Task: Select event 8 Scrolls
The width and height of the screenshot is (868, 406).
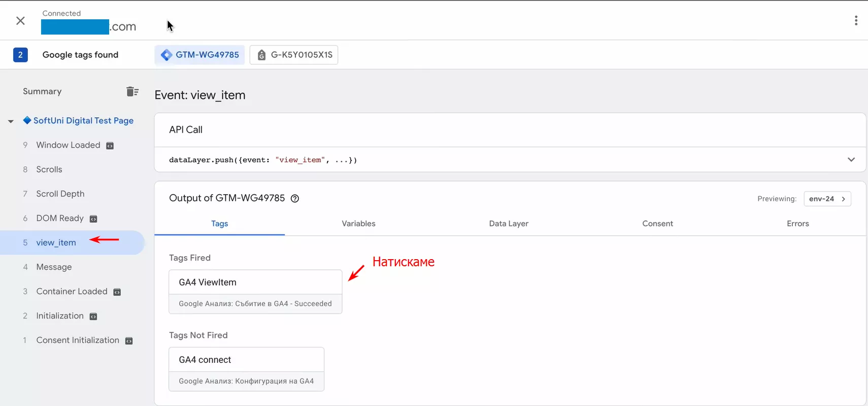Action: 49,169
